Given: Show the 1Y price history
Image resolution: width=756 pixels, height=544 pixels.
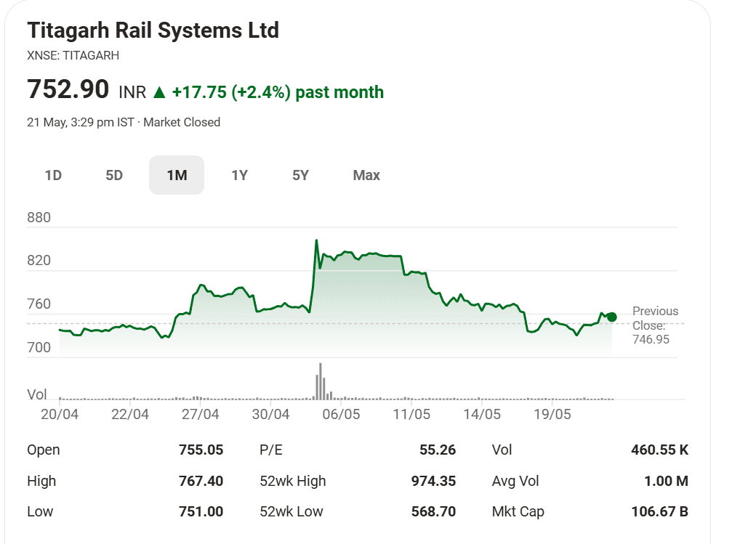Looking at the screenshot, I should pyautogui.click(x=239, y=175).
